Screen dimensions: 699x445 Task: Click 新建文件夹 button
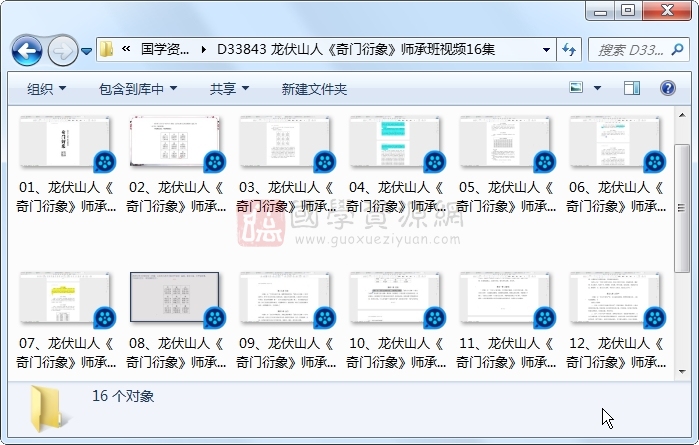(314, 89)
